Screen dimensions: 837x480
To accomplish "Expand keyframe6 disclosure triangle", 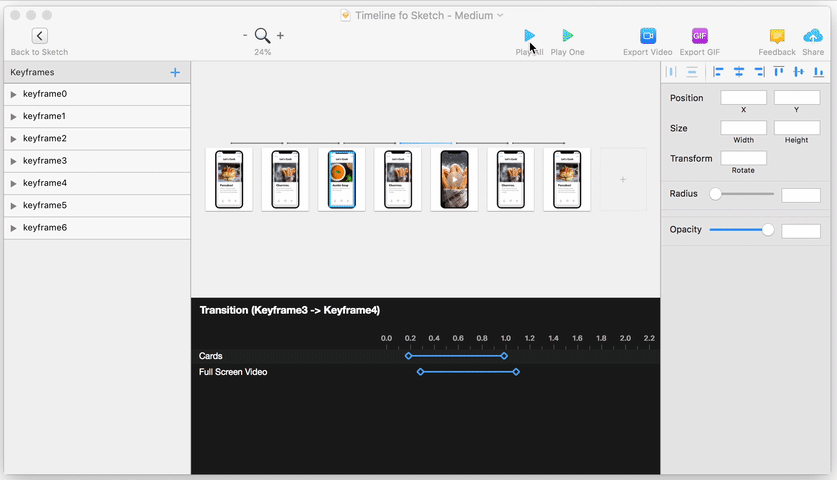I will [13, 228].
